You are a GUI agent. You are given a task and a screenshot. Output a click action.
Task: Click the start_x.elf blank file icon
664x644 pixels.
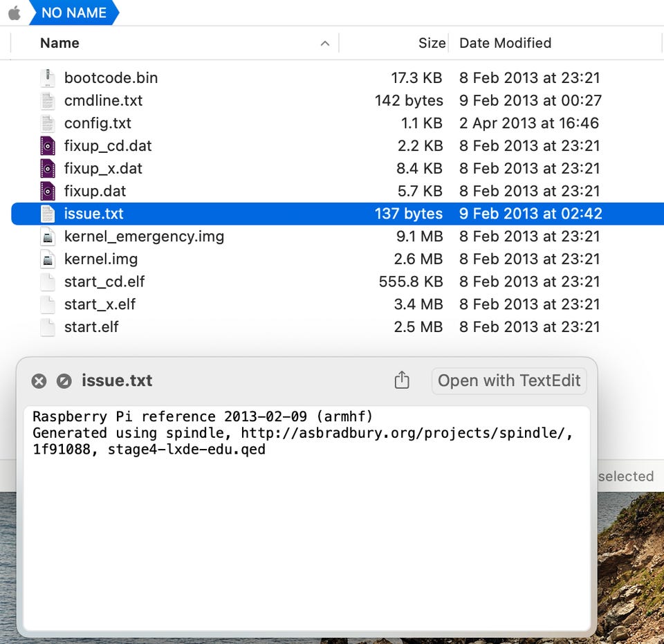[x=48, y=304]
